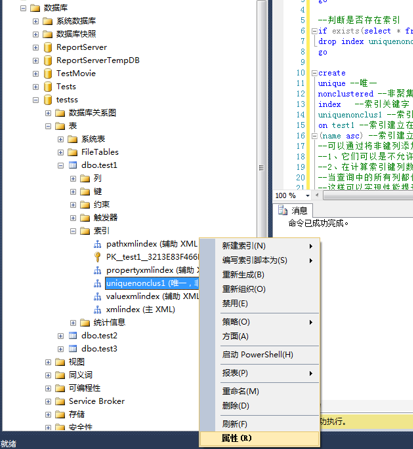Choose 重命名(M) from context menu
The height and width of the screenshot is (449, 413).
(268, 391)
